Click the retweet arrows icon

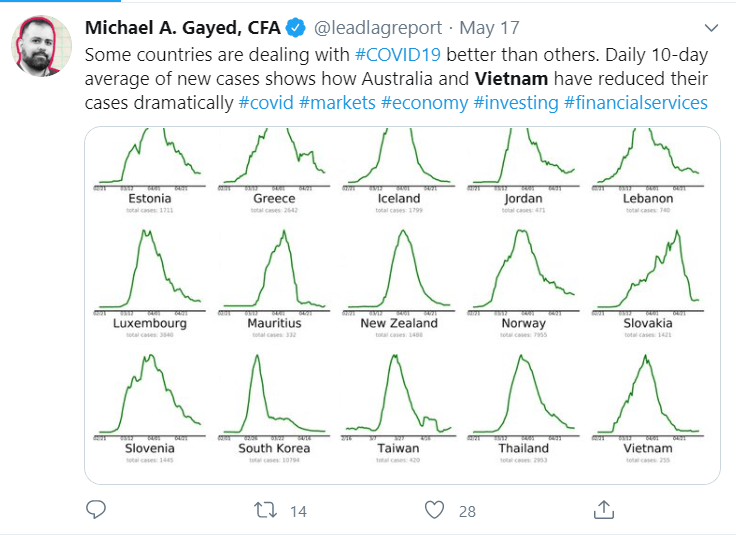coord(266,510)
